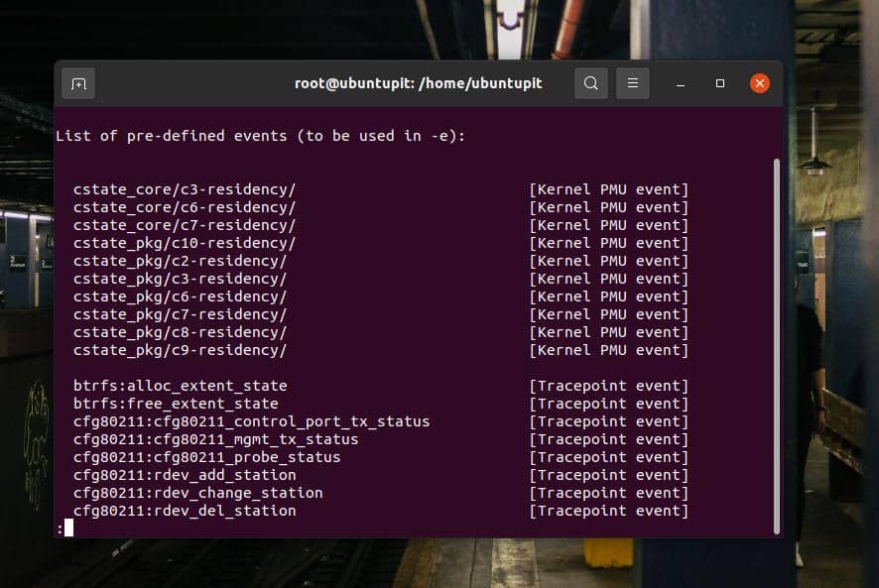Click cfg80211:cfg80211_control_port_tx_status entry

click(x=251, y=421)
